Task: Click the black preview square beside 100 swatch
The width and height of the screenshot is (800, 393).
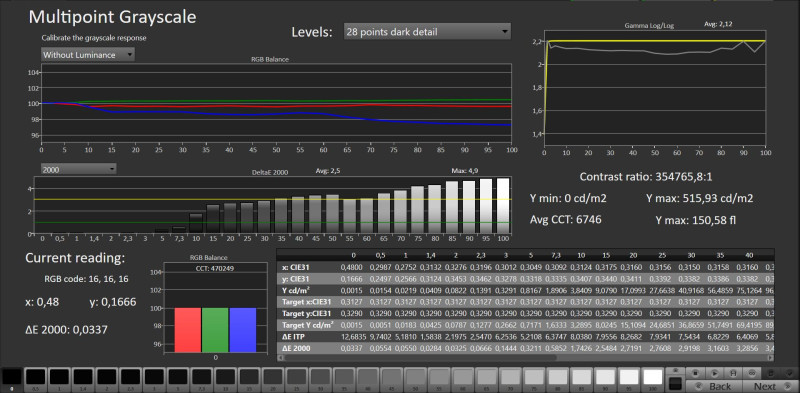Action: click(x=676, y=383)
